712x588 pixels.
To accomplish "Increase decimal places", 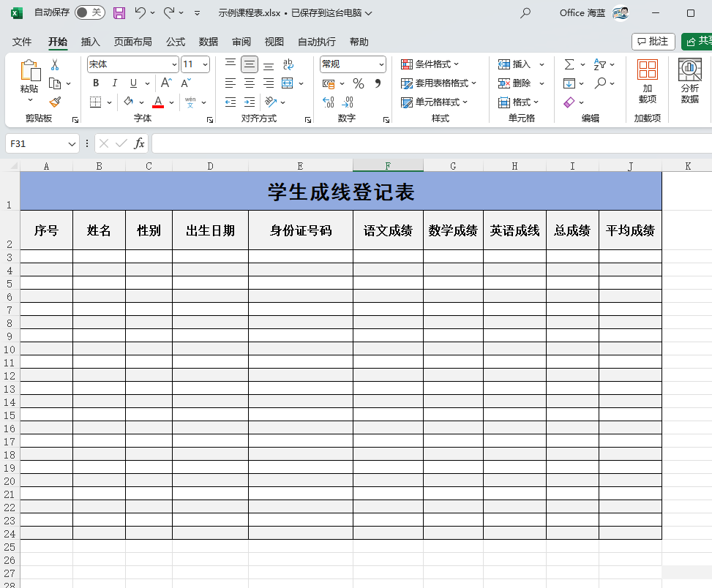I will pos(329,102).
